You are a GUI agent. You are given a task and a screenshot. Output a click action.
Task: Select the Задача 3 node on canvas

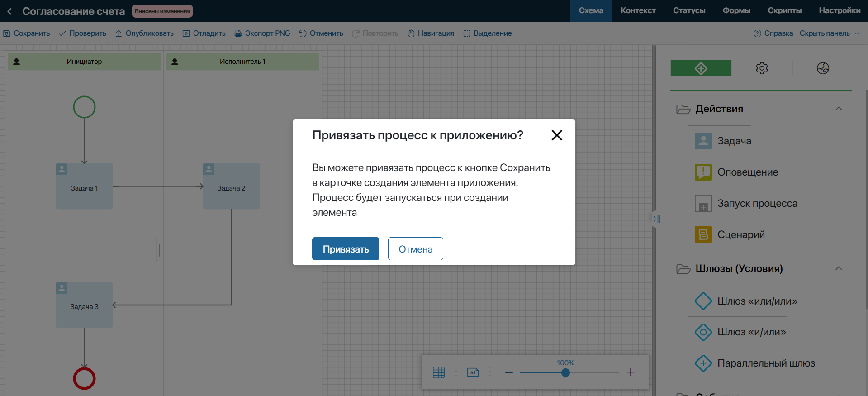(x=84, y=305)
